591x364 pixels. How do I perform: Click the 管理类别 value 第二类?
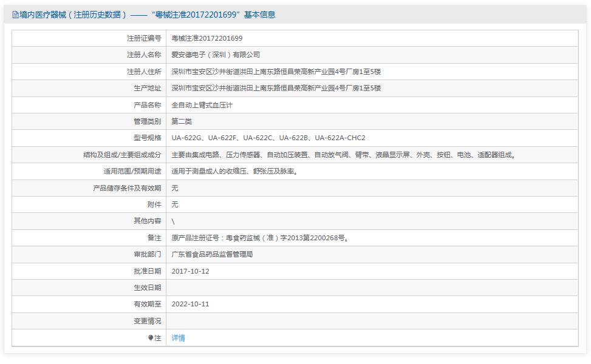click(x=182, y=121)
